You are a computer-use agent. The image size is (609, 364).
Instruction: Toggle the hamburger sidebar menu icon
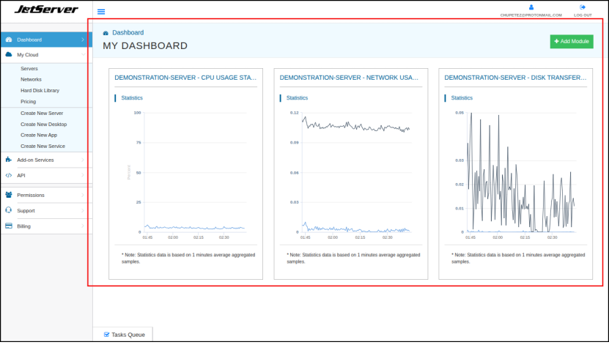(x=101, y=12)
